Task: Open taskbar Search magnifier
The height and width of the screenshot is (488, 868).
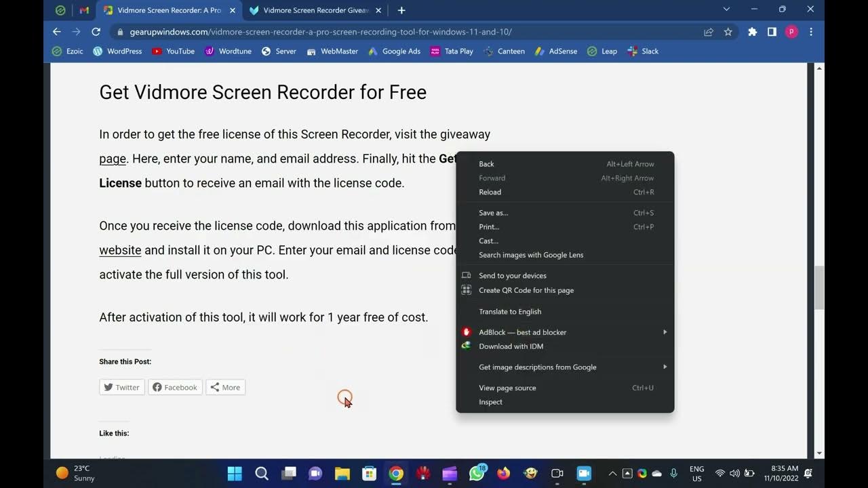Action: tap(262, 473)
